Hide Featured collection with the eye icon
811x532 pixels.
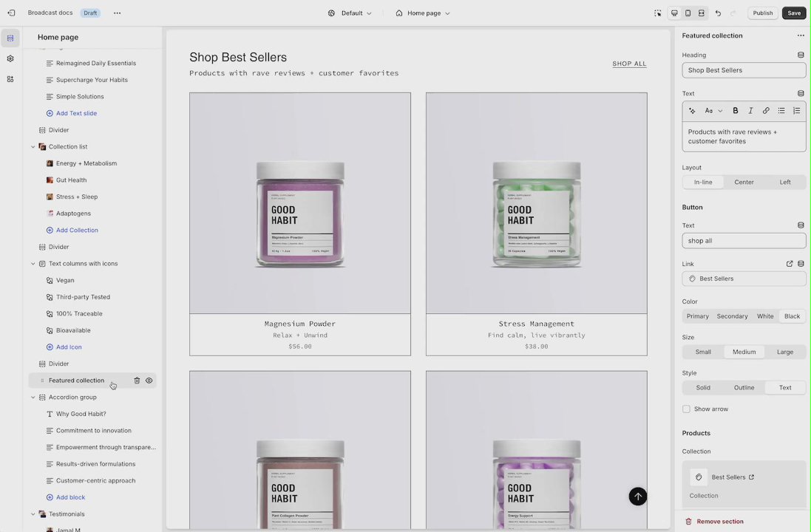(149, 381)
